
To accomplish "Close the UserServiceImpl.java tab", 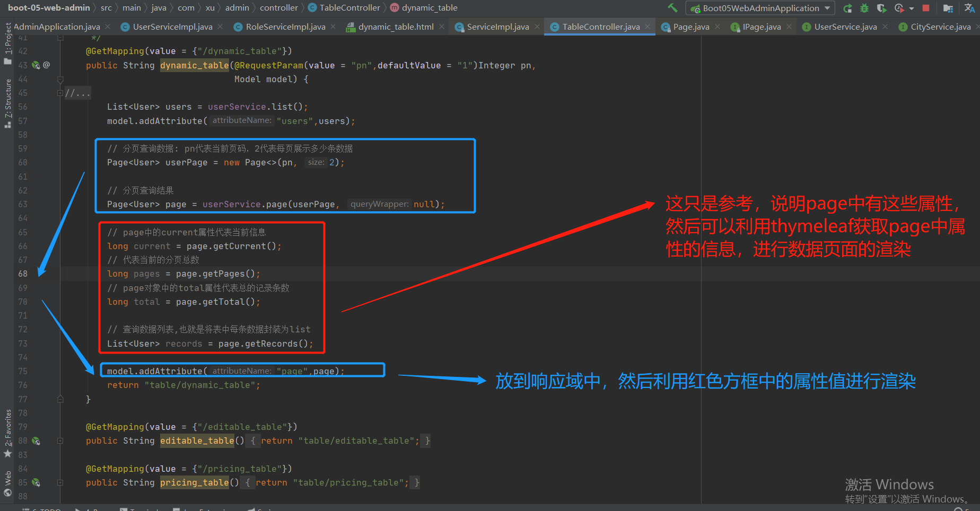I will point(220,27).
